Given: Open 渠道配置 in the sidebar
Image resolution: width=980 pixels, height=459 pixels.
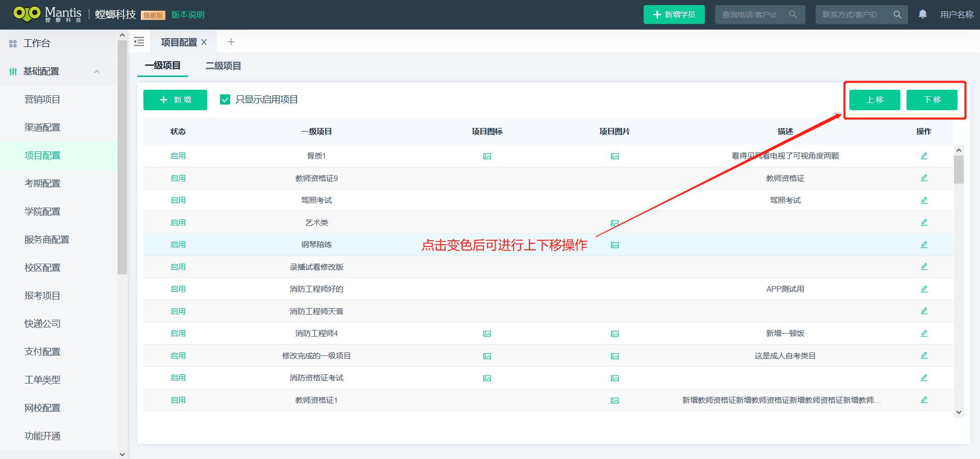Looking at the screenshot, I should tap(42, 127).
